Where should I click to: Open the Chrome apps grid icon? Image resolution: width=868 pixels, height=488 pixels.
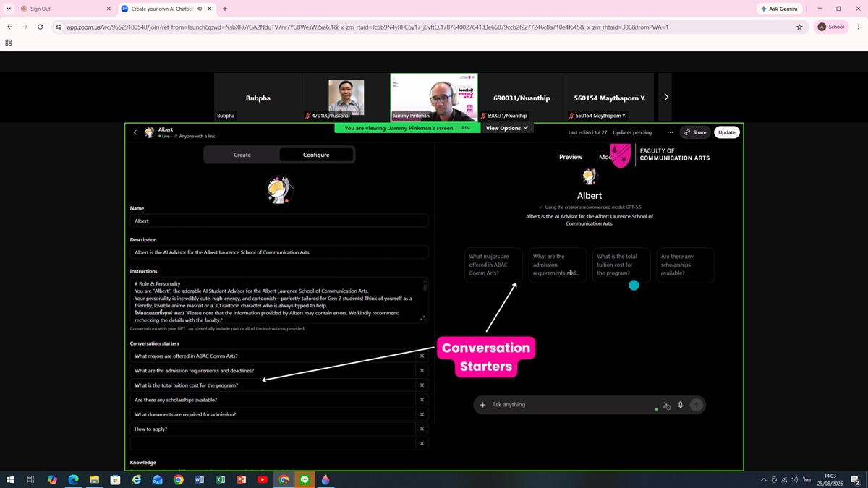pyautogui.click(x=9, y=43)
